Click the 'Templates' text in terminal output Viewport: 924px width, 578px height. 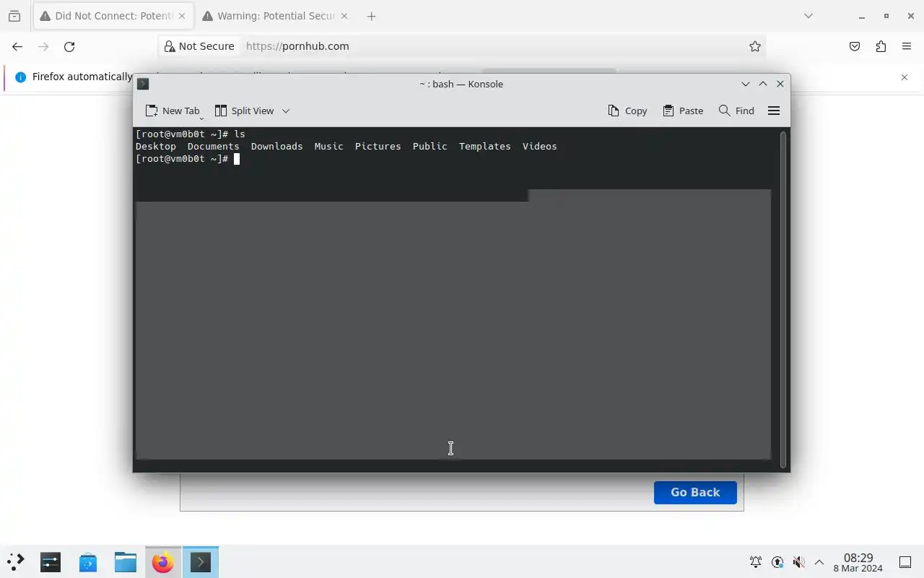484,146
